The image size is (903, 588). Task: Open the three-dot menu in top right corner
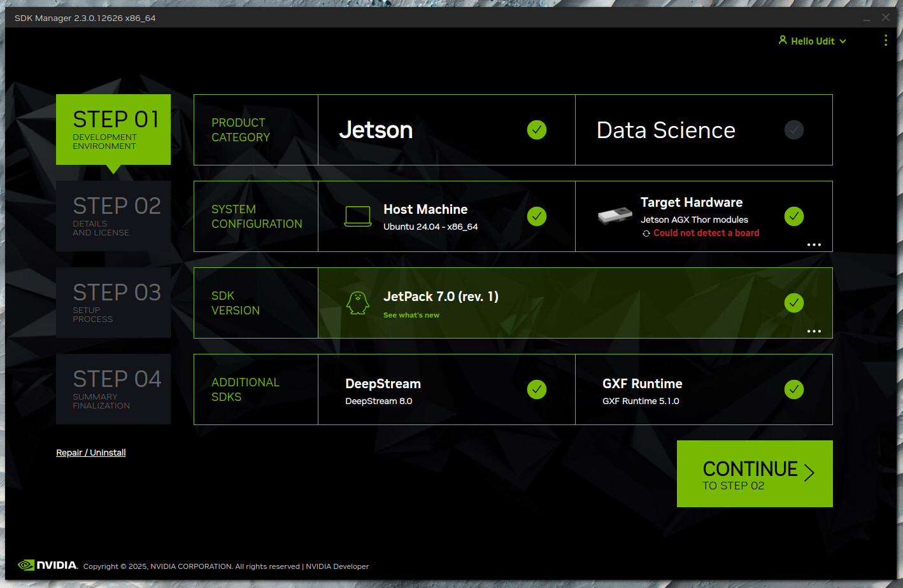click(x=886, y=40)
